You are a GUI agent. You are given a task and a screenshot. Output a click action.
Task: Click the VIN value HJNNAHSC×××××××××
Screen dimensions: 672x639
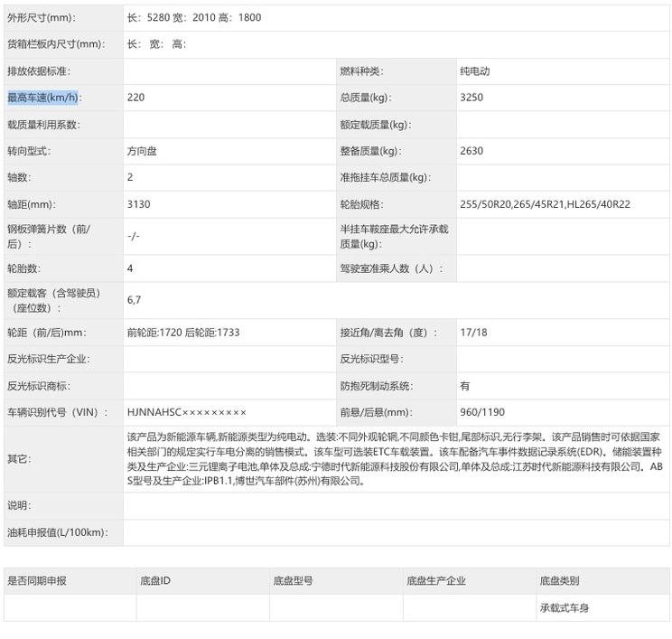click(x=186, y=412)
